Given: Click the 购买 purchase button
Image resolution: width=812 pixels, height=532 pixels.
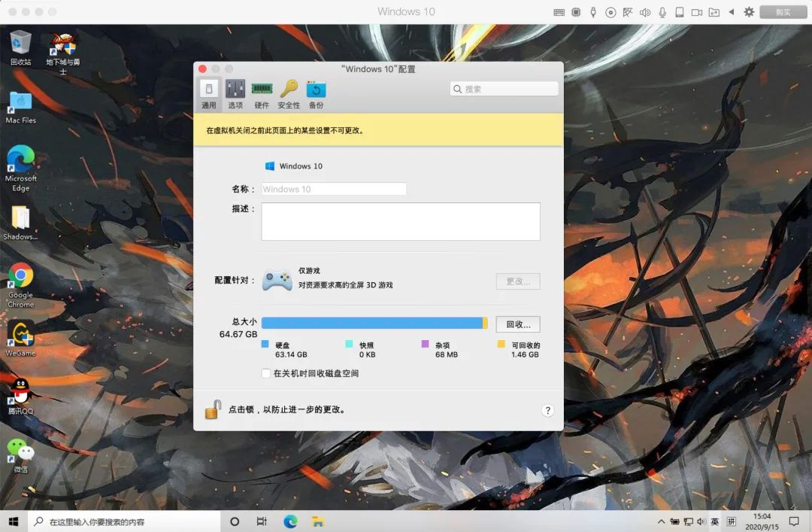Looking at the screenshot, I should [x=783, y=12].
